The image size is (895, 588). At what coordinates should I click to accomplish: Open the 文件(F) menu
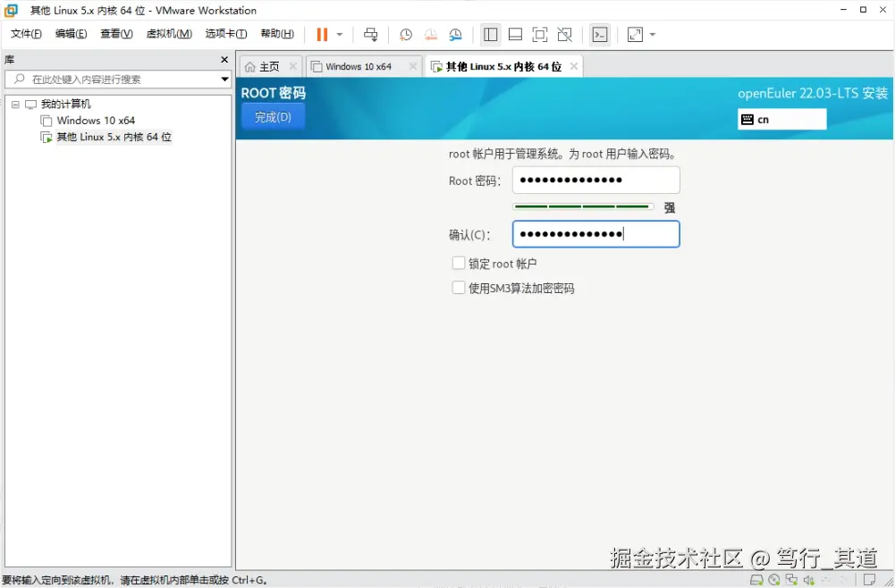point(26,34)
